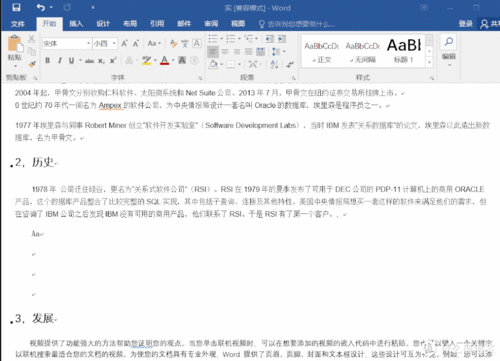Viewport: 500px width, 361px height.
Task: Click the Grow Font icon
Action: [124, 43]
